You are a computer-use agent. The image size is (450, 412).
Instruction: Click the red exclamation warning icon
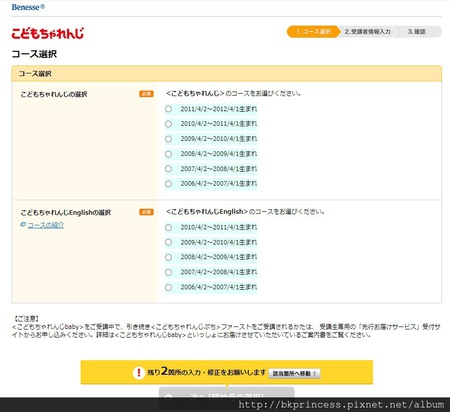coord(139,372)
